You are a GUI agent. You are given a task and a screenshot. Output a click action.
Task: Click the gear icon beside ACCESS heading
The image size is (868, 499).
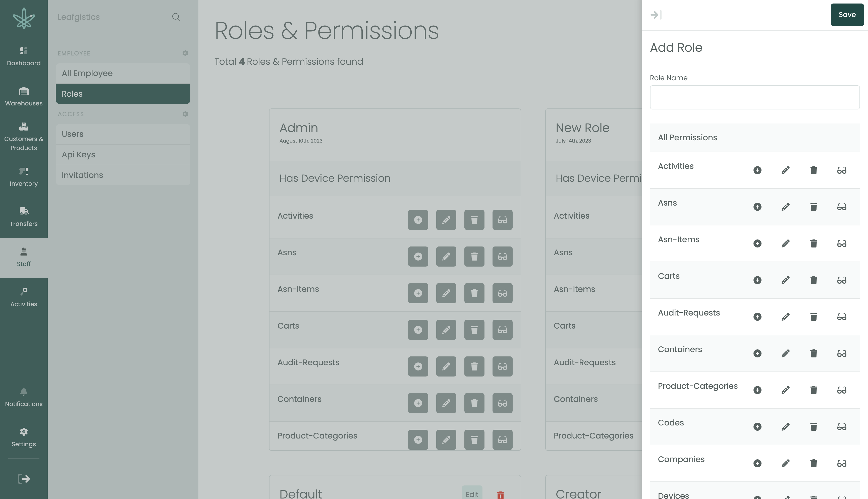click(x=185, y=114)
